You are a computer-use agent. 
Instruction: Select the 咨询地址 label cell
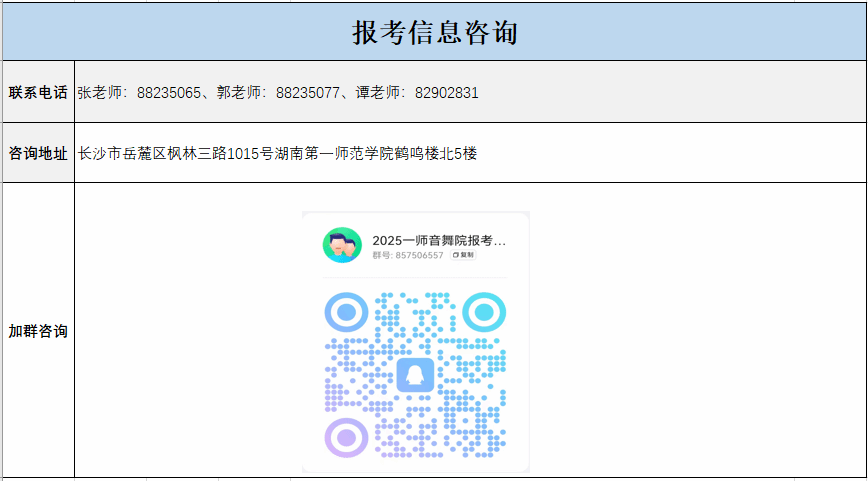(x=38, y=153)
